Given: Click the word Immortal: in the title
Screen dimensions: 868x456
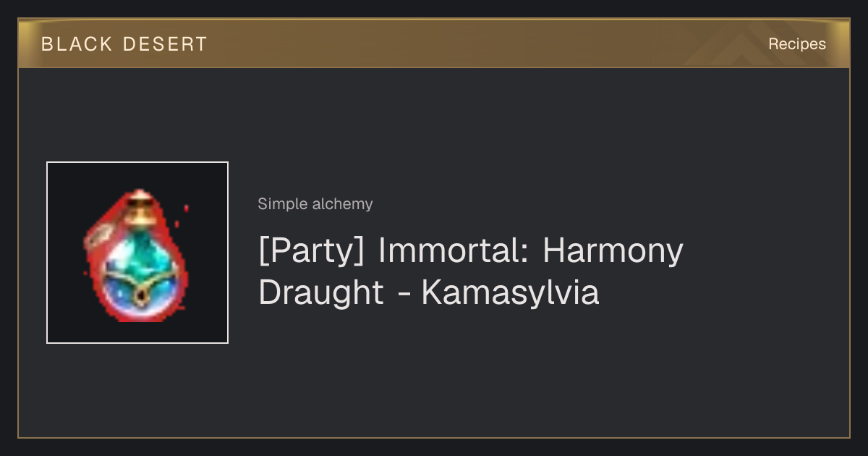Looking at the screenshot, I should tap(454, 251).
